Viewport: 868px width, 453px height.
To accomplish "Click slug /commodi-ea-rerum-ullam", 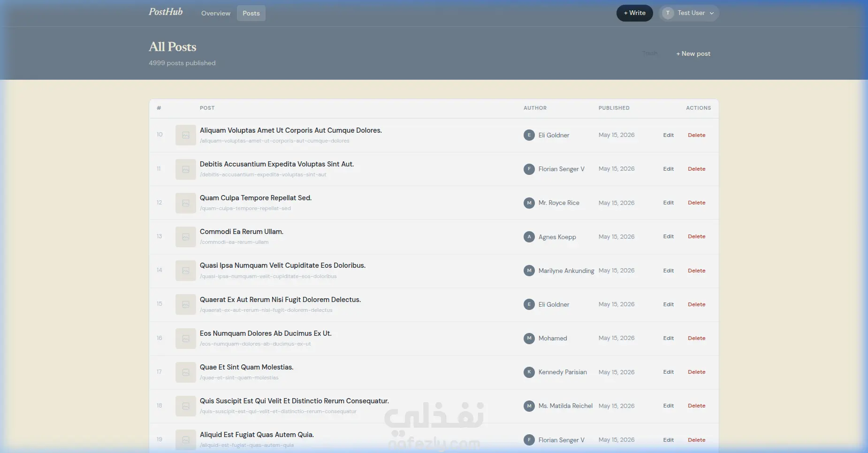I will pos(234,242).
